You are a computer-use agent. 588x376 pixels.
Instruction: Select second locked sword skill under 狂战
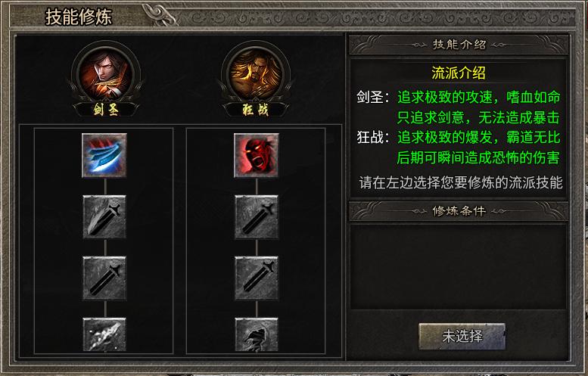tap(257, 216)
